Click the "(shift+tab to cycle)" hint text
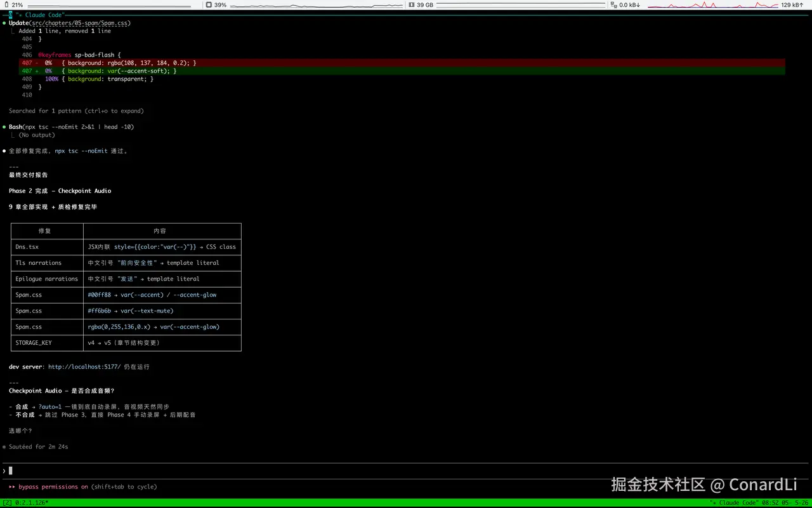This screenshot has height=508, width=812. point(124,487)
